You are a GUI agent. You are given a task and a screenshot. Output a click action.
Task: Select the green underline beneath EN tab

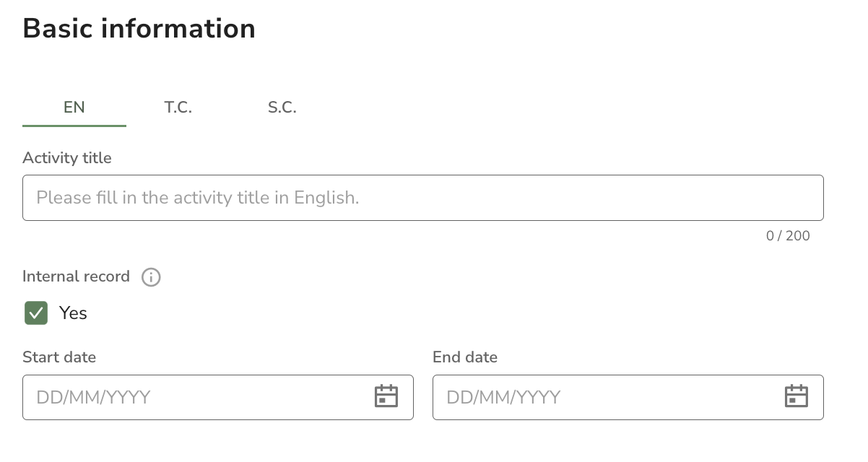74,126
